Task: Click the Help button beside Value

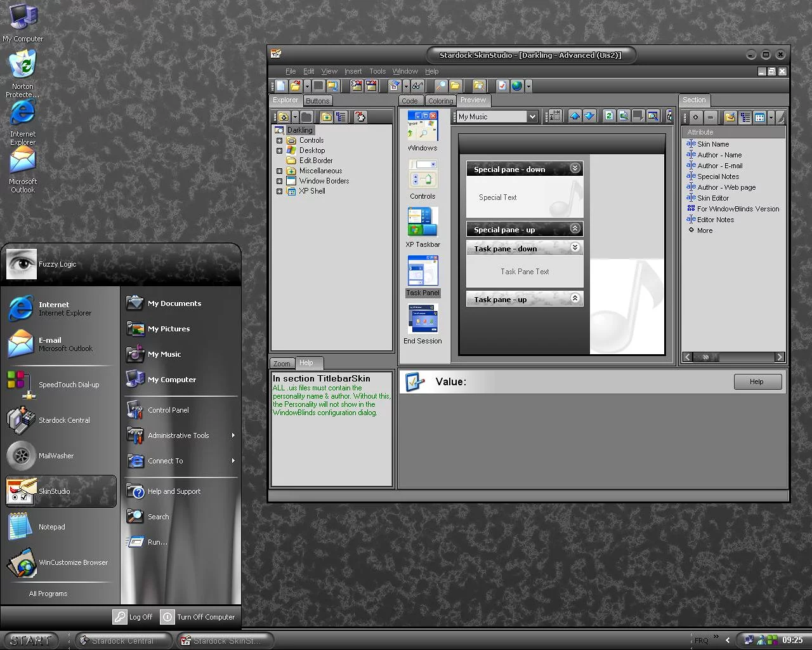Action: tap(757, 381)
